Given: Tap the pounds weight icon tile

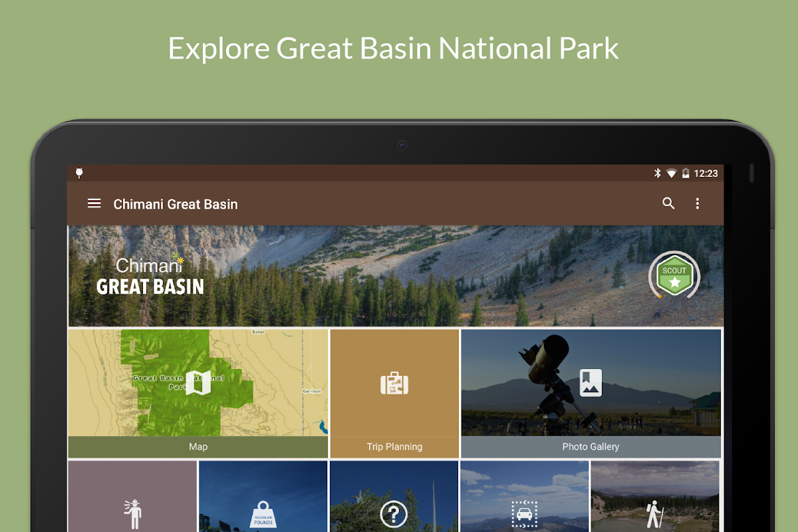Looking at the screenshot, I should 263,497.
